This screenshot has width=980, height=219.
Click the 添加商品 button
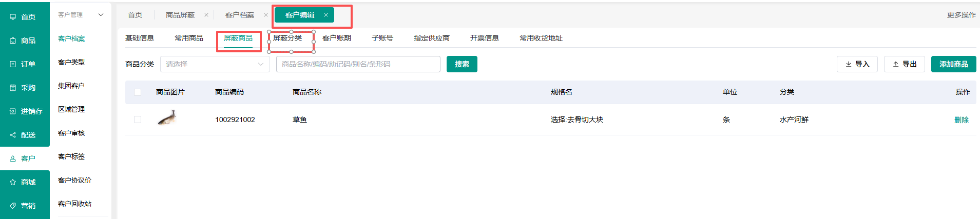(x=954, y=64)
